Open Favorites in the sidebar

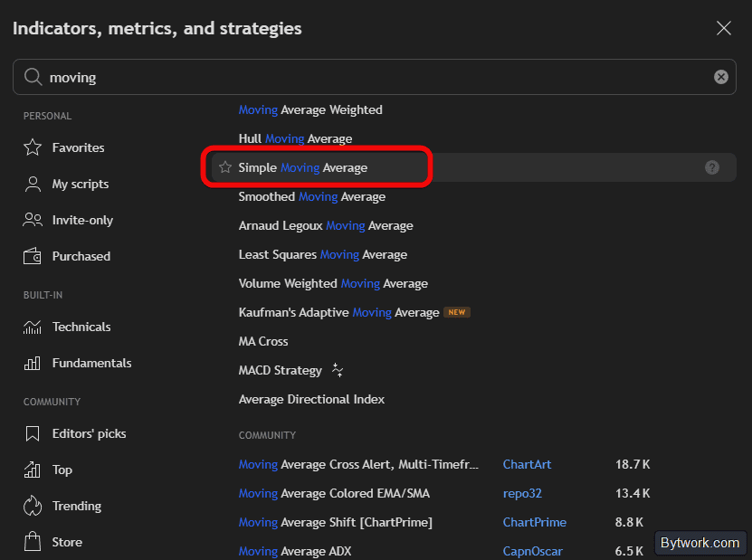tap(78, 147)
